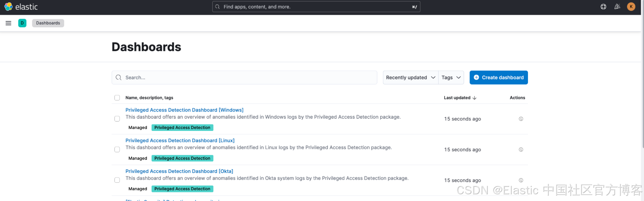644x201 pixels.
Task: Open Privileged Access Detection Dashboard [Okta]
Action: point(179,171)
